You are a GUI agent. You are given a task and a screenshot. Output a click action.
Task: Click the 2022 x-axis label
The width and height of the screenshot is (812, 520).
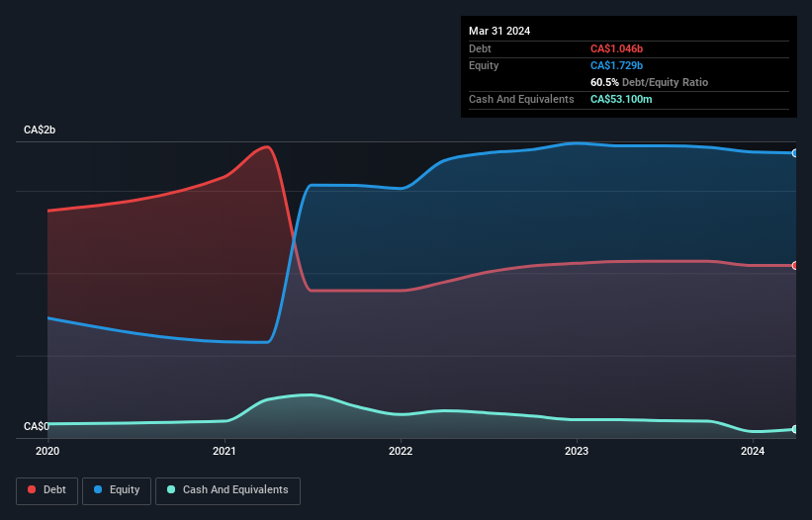click(401, 451)
